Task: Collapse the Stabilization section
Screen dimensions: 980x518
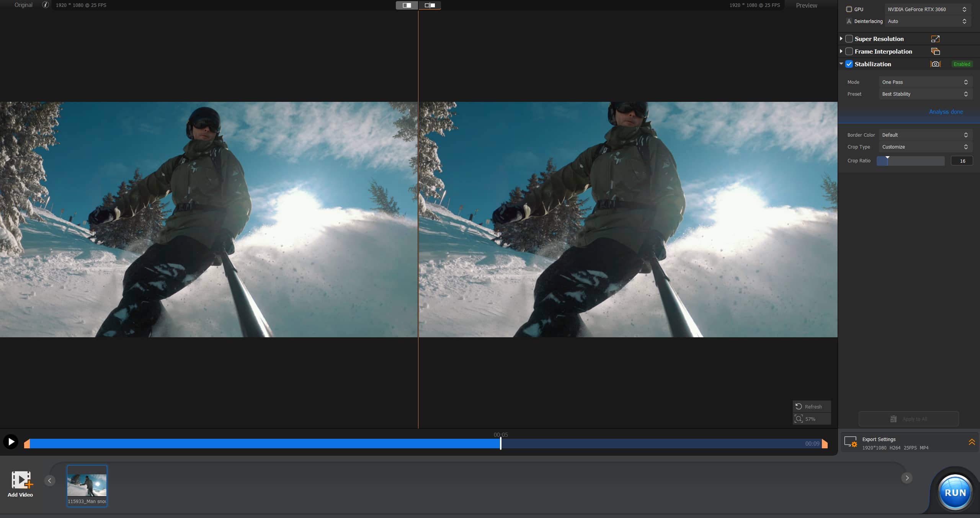Action: coord(841,64)
